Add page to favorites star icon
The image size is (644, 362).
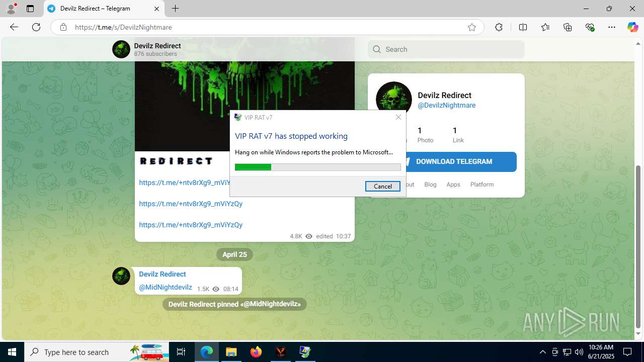point(472,27)
